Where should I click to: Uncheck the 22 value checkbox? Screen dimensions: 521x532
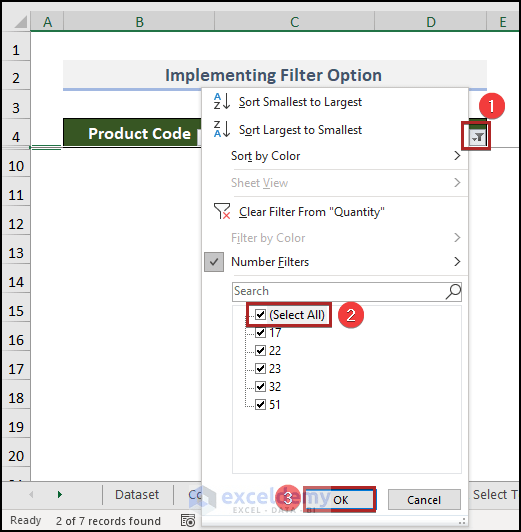click(x=260, y=350)
